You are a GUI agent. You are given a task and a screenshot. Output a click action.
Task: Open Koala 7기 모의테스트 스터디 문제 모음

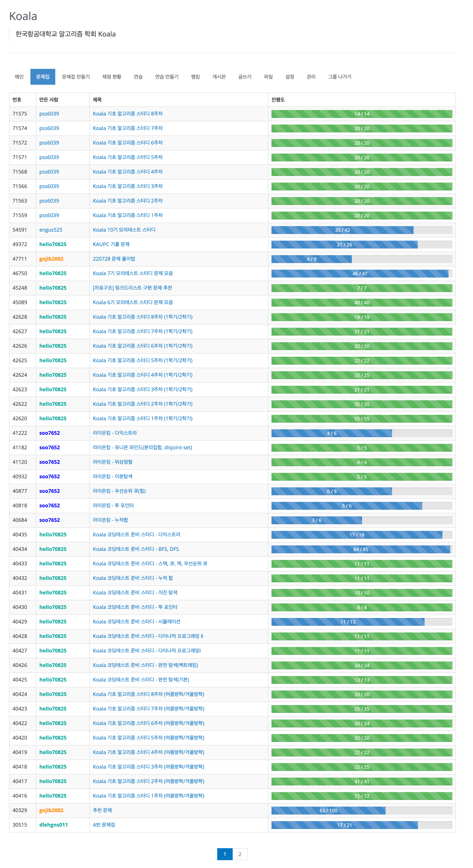(x=133, y=273)
